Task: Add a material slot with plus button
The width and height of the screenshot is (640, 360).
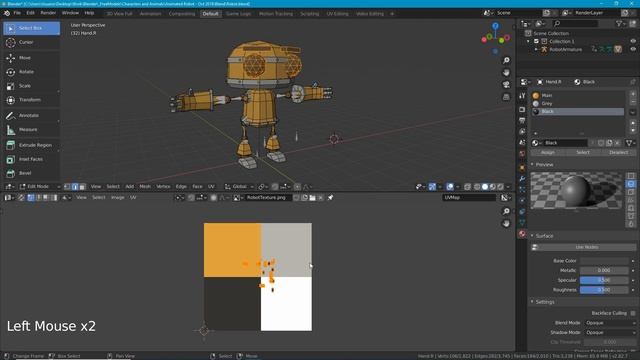Action: [x=633, y=94]
